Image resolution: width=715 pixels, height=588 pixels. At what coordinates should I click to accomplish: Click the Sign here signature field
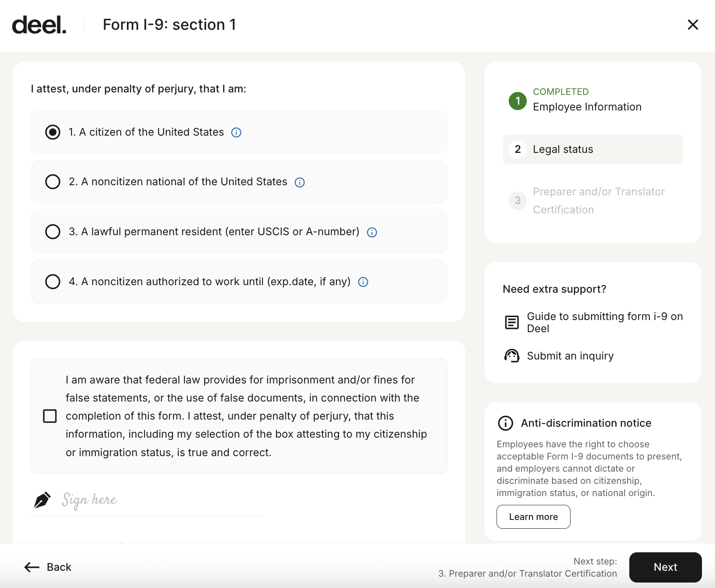(x=147, y=500)
